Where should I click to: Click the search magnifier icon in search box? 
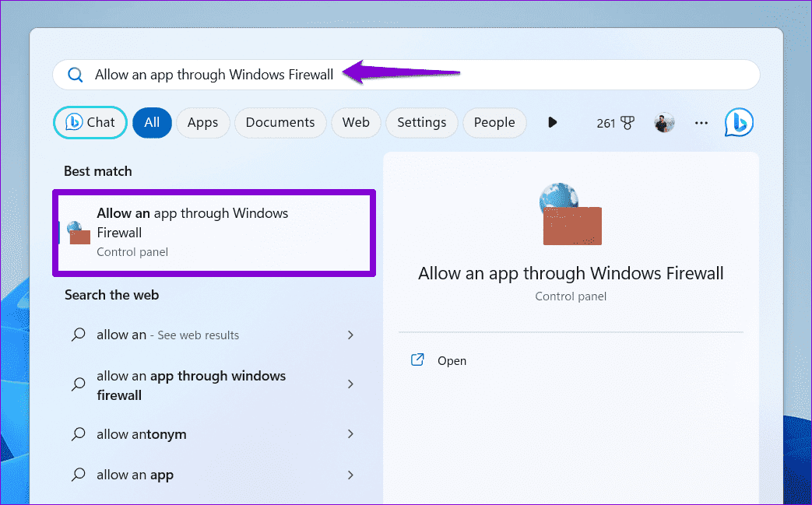[x=76, y=75]
